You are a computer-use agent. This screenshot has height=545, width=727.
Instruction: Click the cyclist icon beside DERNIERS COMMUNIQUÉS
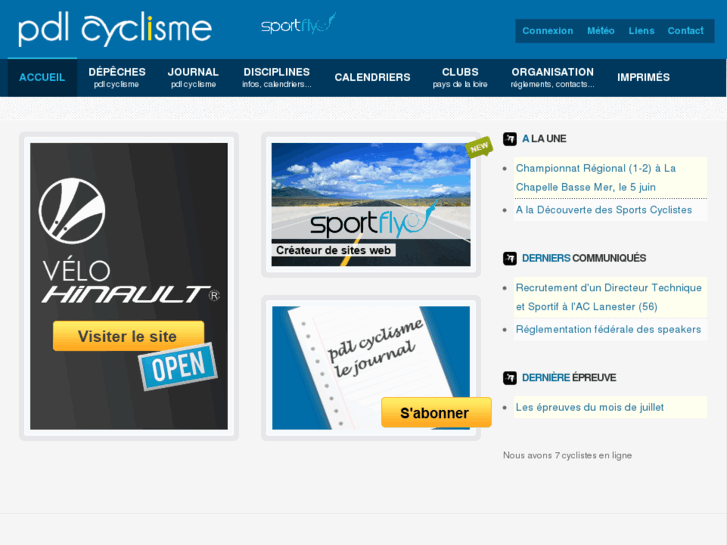coord(510,258)
